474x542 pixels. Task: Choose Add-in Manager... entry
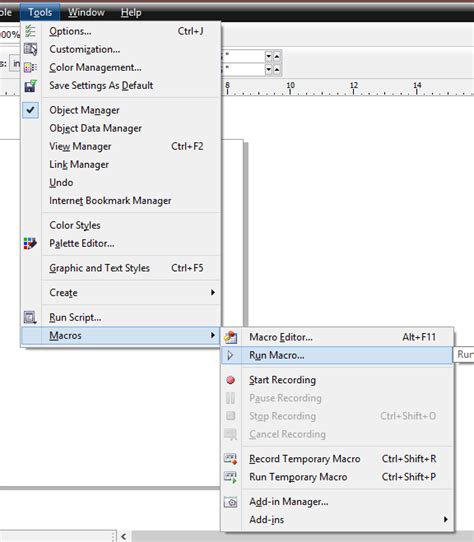(337, 502)
